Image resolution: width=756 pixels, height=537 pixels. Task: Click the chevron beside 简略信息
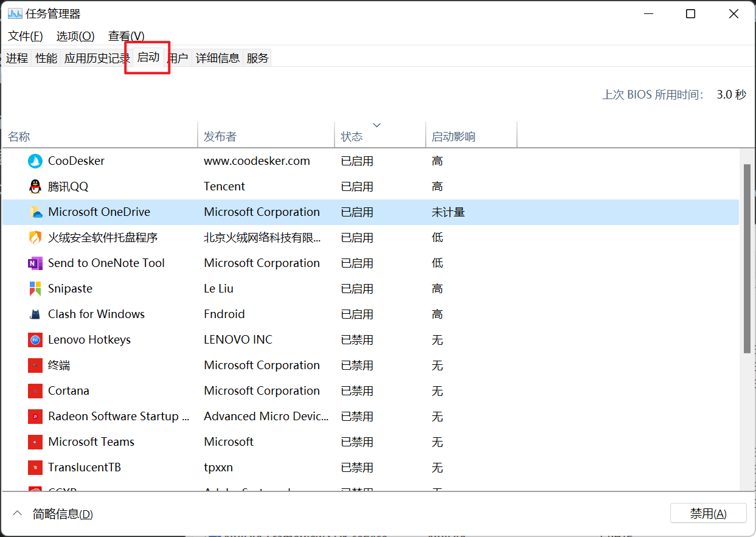(x=18, y=513)
